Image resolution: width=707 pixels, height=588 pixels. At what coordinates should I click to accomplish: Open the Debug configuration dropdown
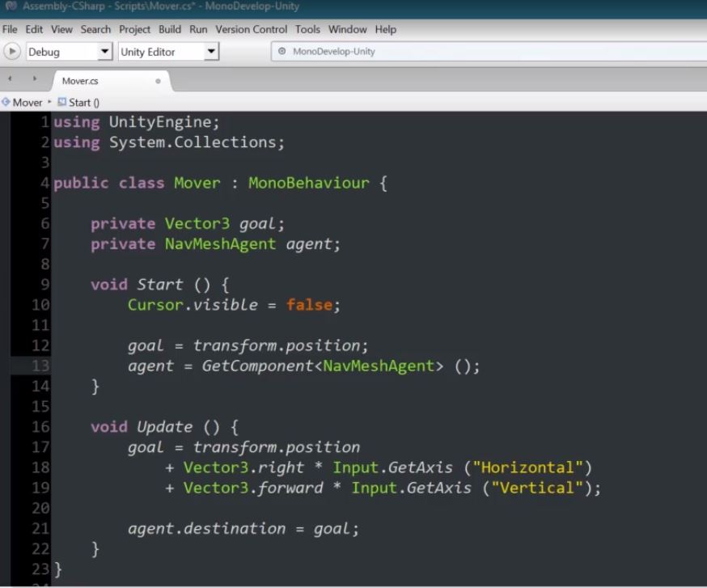[104, 51]
